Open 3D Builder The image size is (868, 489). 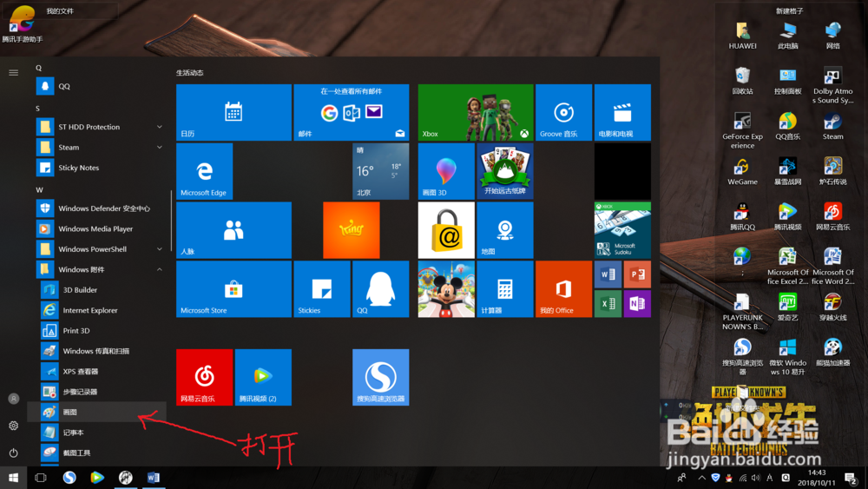click(x=97, y=289)
